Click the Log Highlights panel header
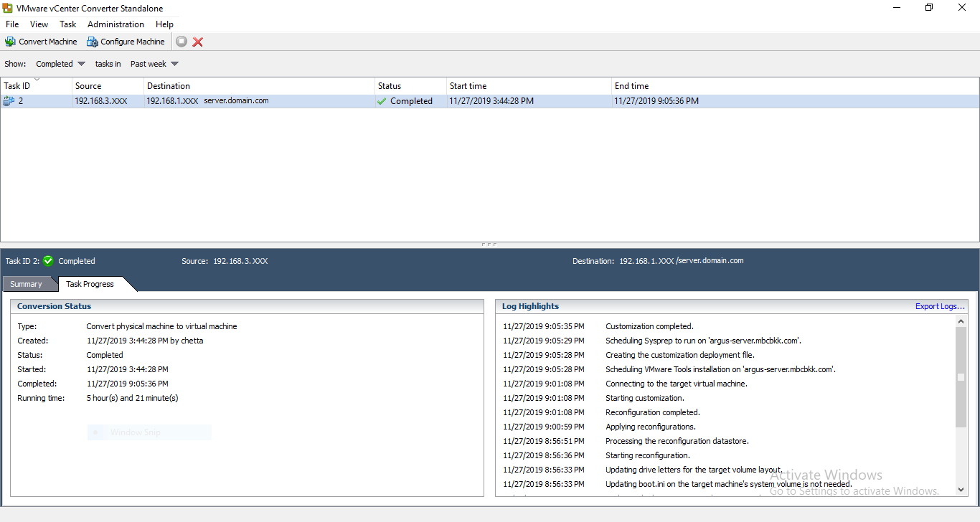The width and height of the screenshot is (980, 522). (732, 306)
